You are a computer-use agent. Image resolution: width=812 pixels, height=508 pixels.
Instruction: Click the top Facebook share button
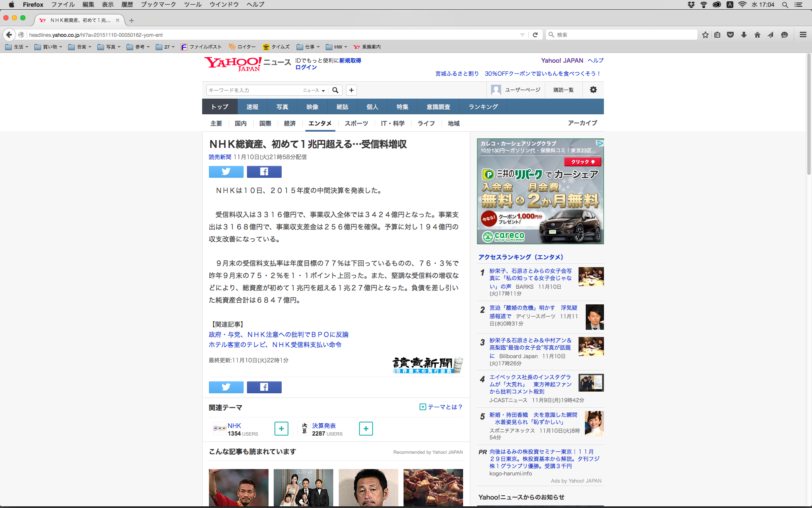[x=264, y=171]
